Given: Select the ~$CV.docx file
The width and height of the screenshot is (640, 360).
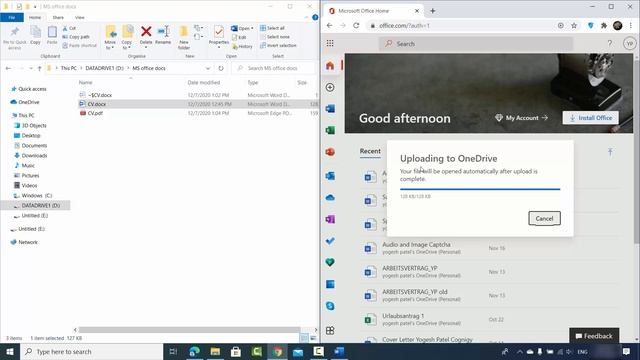Looking at the screenshot, I should coord(100,95).
